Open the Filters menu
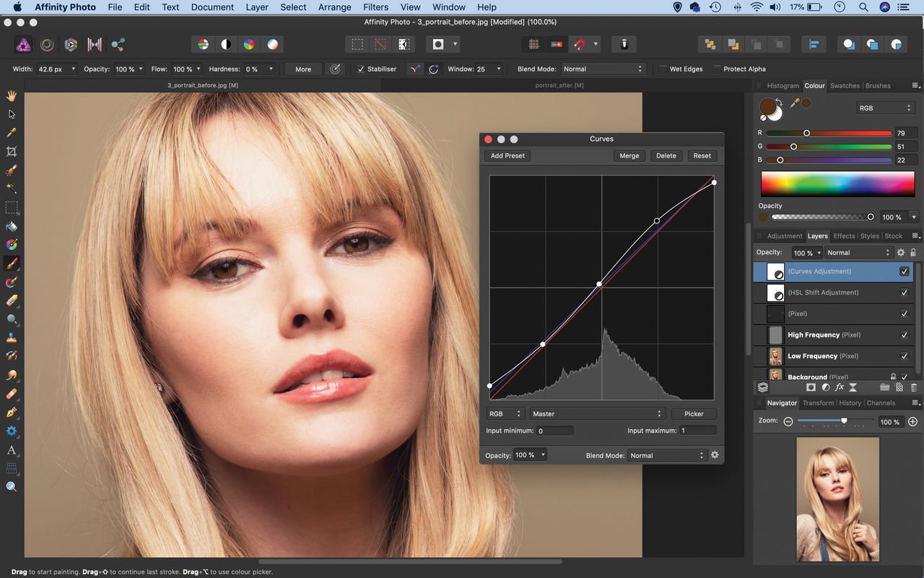924x578 pixels. coord(375,7)
